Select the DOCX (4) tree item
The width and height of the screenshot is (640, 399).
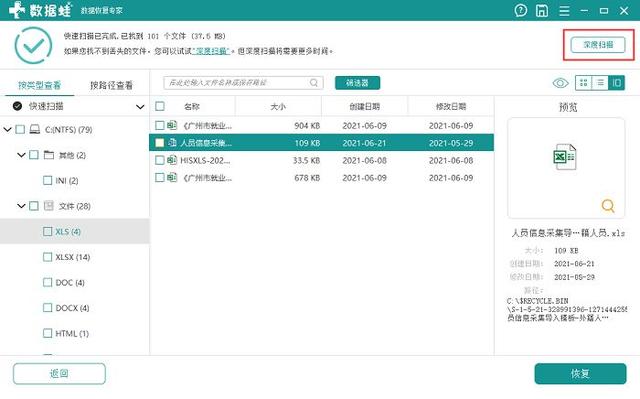(x=72, y=308)
